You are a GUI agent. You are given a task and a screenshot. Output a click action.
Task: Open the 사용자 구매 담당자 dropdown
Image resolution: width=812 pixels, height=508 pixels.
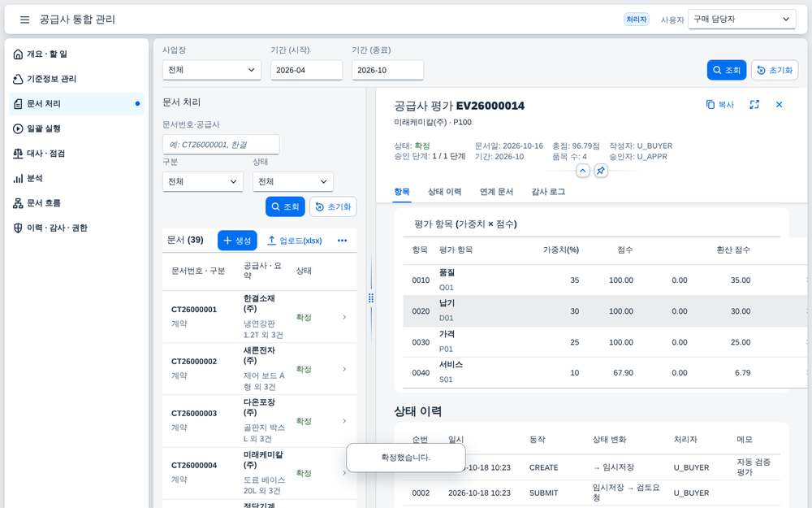(741, 20)
